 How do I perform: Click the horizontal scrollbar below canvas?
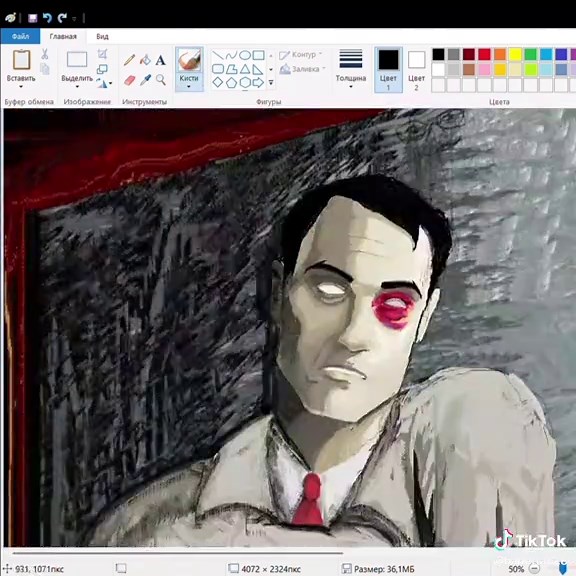coord(178,552)
